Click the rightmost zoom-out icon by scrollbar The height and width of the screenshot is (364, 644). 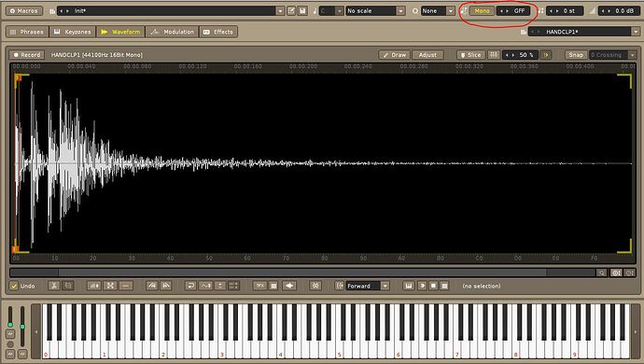tap(629, 273)
